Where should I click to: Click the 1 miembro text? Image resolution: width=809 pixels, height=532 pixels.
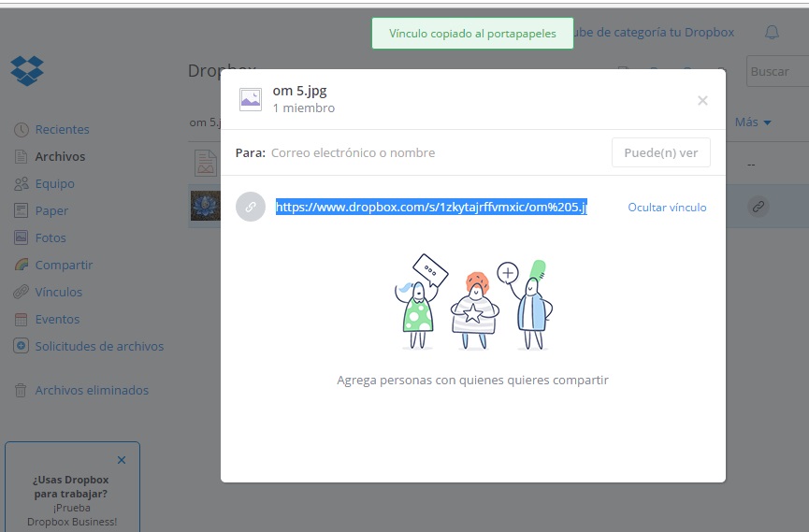point(304,108)
